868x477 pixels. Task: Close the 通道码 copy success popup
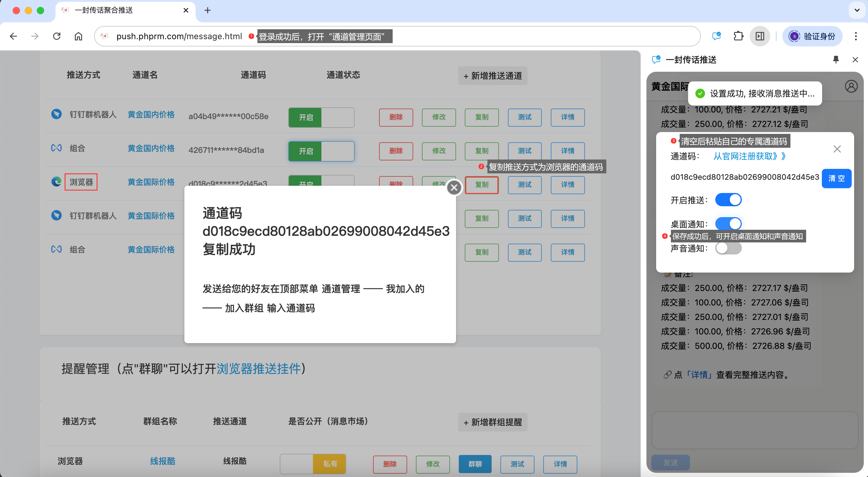tap(454, 188)
